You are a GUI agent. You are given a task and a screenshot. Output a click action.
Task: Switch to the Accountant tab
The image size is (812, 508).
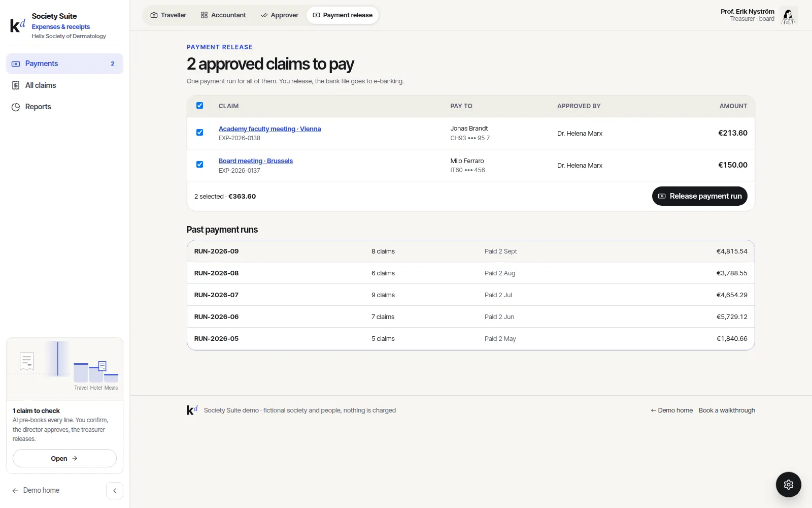(x=223, y=15)
